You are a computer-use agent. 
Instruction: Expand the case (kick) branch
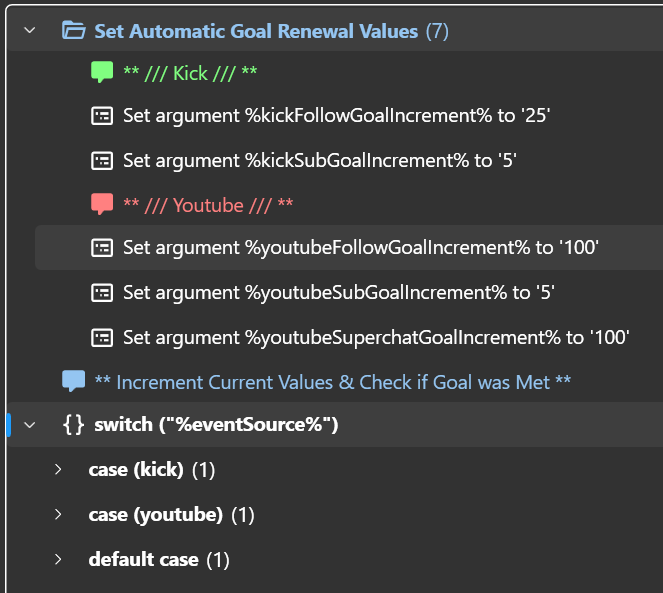pyautogui.click(x=58, y=470)
